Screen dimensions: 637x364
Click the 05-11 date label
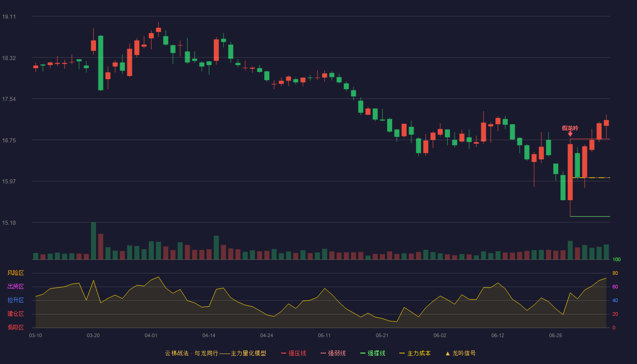324,335
